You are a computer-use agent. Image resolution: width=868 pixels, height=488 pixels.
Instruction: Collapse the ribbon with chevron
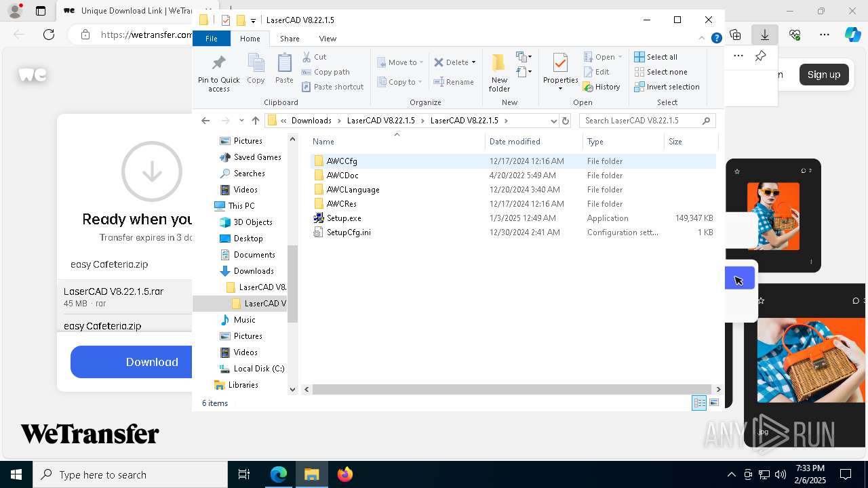tap(702, 39)
